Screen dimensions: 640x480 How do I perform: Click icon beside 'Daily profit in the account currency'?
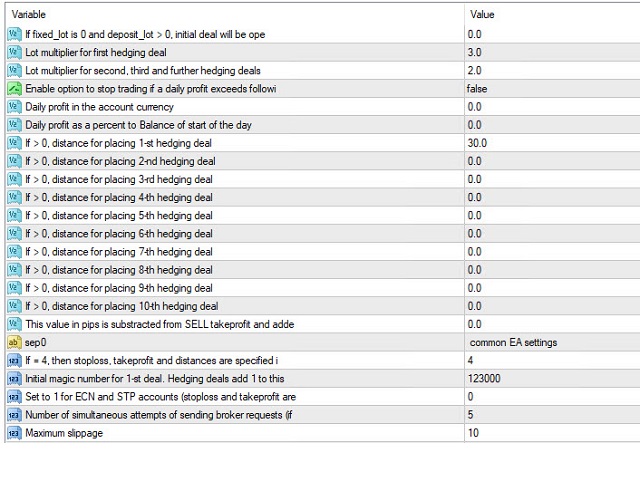14,107
